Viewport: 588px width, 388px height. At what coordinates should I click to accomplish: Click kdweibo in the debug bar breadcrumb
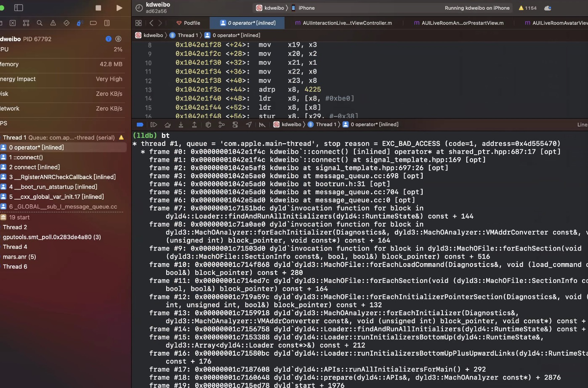click(x=287, y=124)
